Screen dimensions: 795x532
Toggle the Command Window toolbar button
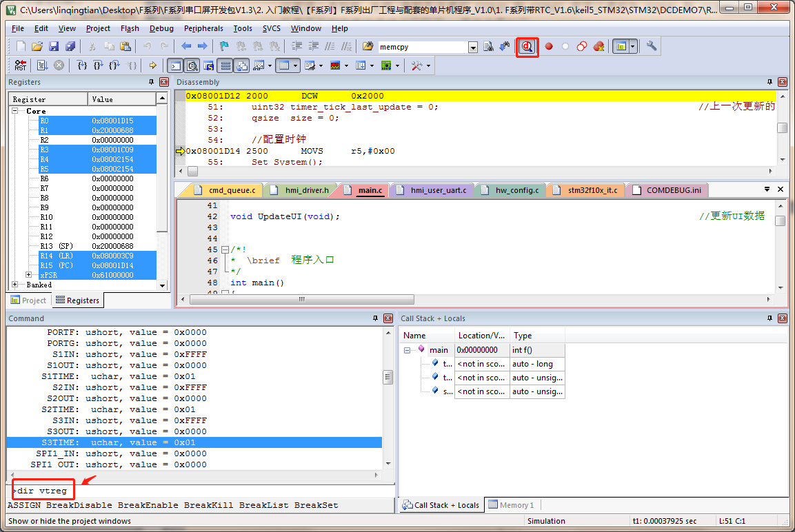click(x=175, y=65)
